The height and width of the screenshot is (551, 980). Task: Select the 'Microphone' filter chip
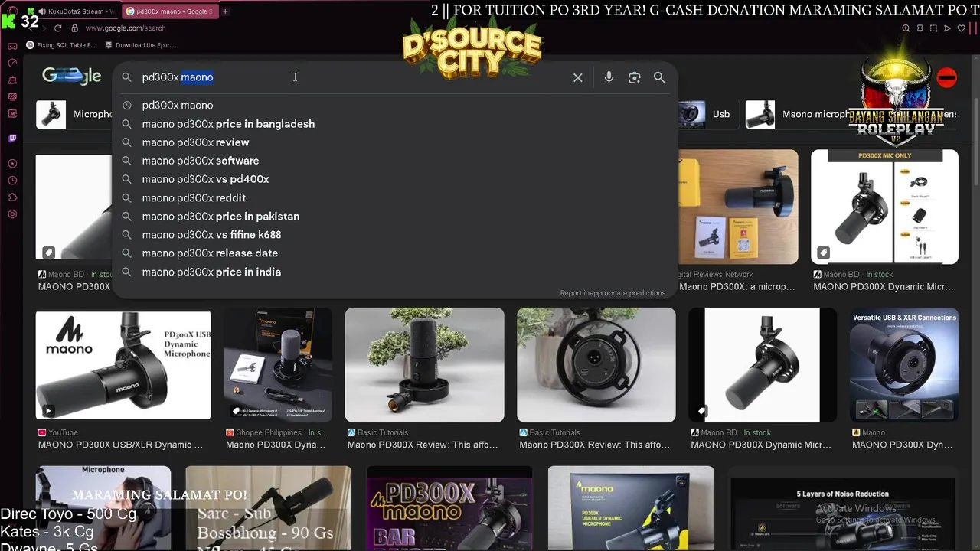pyautogui.click(x=74, y=114)
